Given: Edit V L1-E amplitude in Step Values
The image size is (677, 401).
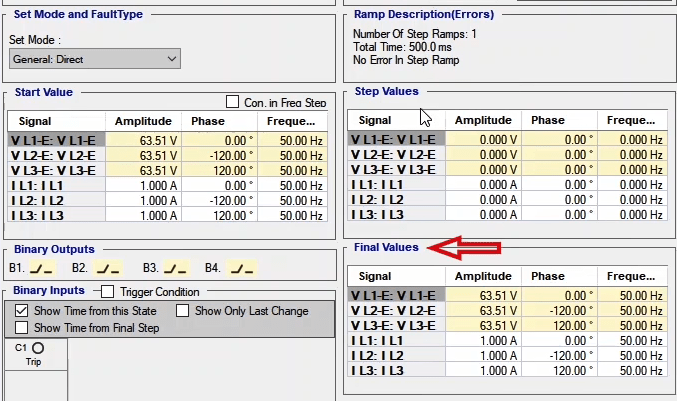Looking at the screenshot, I should [484, 140].
